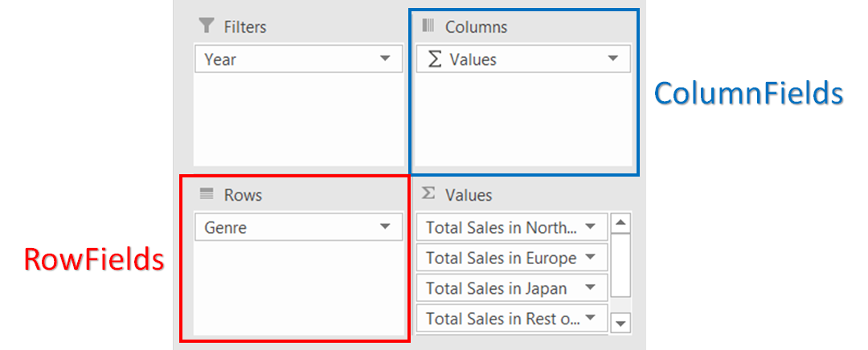Select Total Sales in Japan field
This screenshot has width=868, height=350.
(496, 288)
